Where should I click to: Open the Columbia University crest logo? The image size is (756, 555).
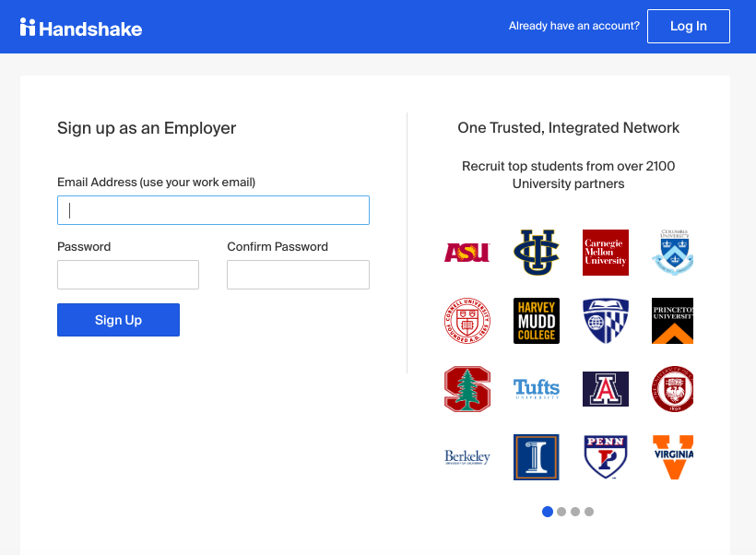[x=673, y=253]
